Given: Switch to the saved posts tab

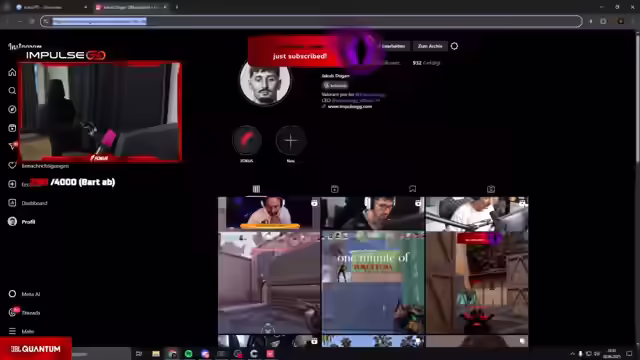Looking at the screenshot, I should pos(413,189).
